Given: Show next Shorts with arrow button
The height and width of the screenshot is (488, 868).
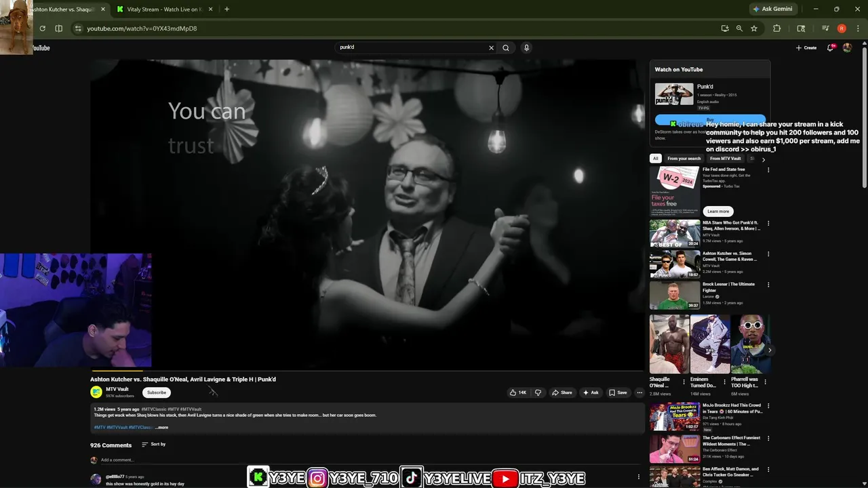Looking at the screenshot, I should pyautogui.click(x=769, y=350).
